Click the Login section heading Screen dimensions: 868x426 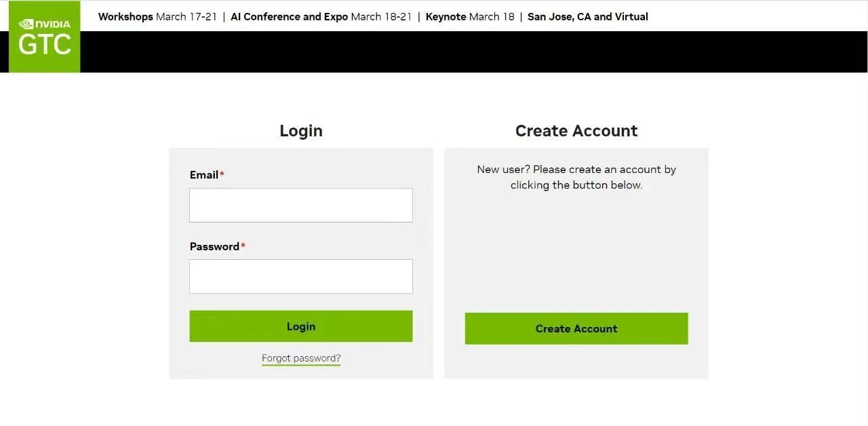point(301,131)
